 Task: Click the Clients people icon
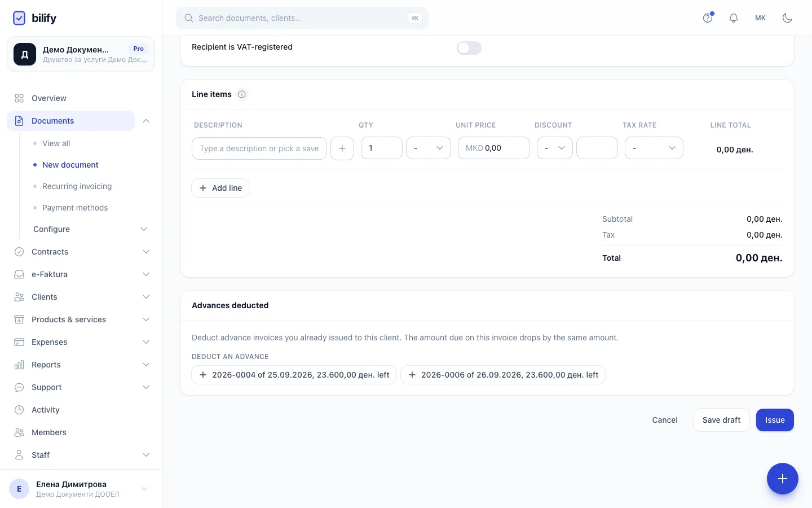[19, 297]
